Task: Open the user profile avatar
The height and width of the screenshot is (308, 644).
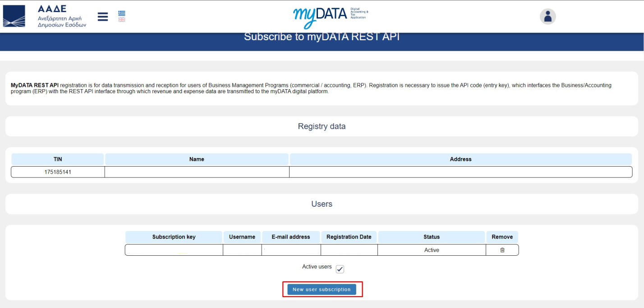Action: tap(547, 17)
